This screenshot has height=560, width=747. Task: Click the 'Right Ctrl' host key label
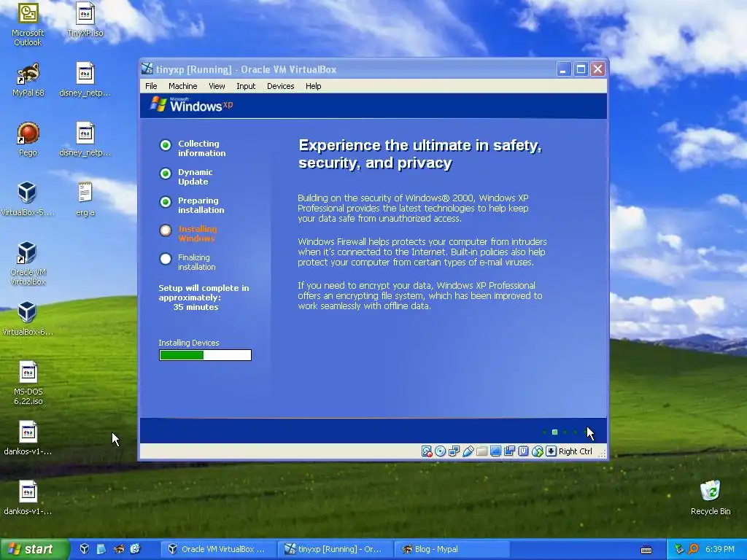(x=575, y=451)
